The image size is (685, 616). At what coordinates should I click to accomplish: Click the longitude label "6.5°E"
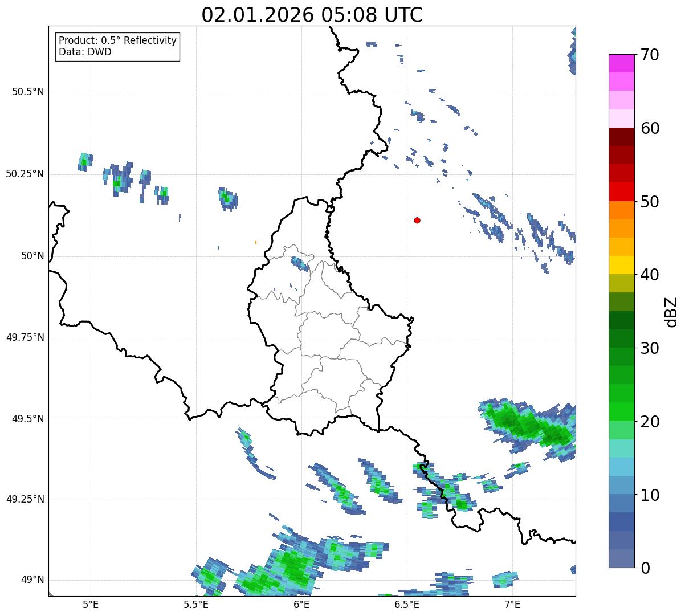click(407, 605)
